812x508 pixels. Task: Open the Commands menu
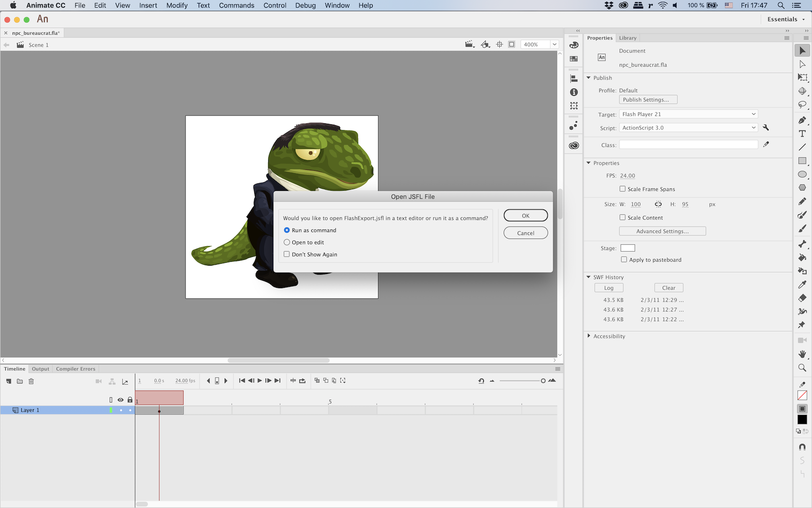point(236,5)
